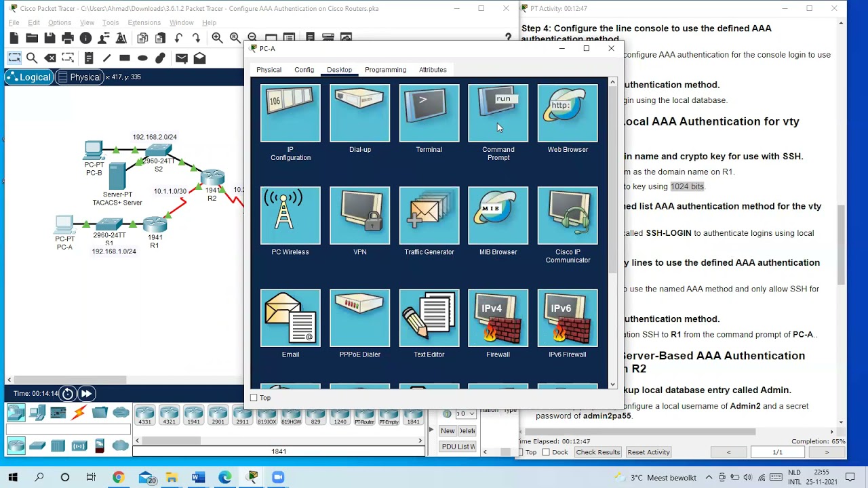
Task: Toggle the Top checkbox in PT Activity window
Action: (x=521, y=452)
